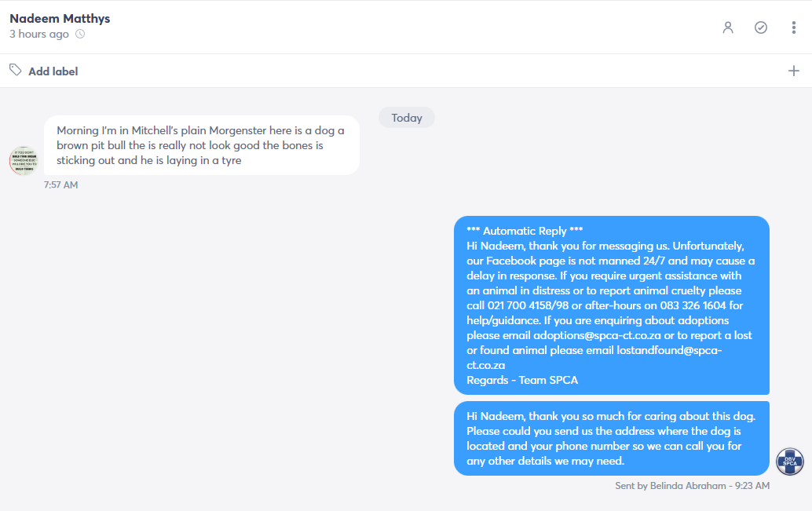Click the reply asking for the dog's address
The image size is (812, 511).
[612, 439]
